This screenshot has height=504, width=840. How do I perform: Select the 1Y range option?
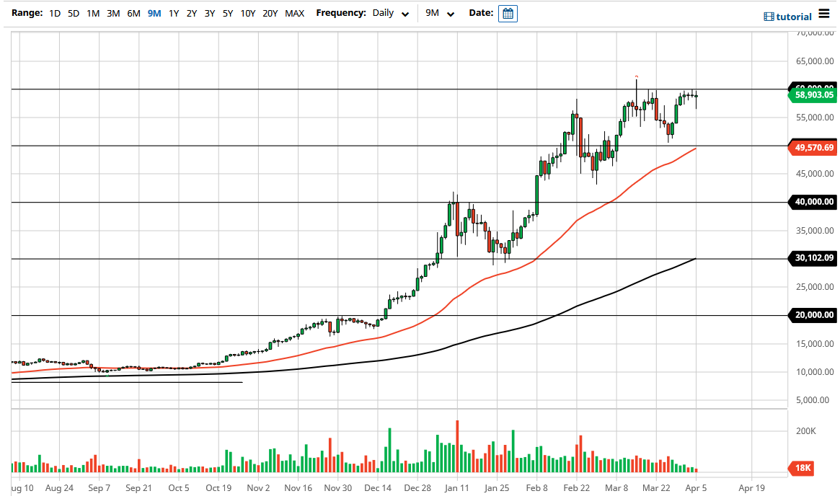(172, 13)
